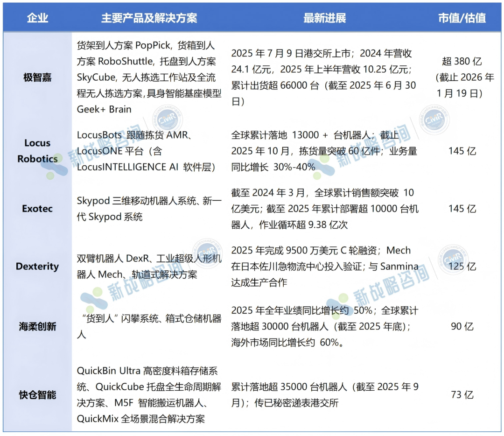Click the 企业 column header
The image size is (504, 436).
pos(37,18)
